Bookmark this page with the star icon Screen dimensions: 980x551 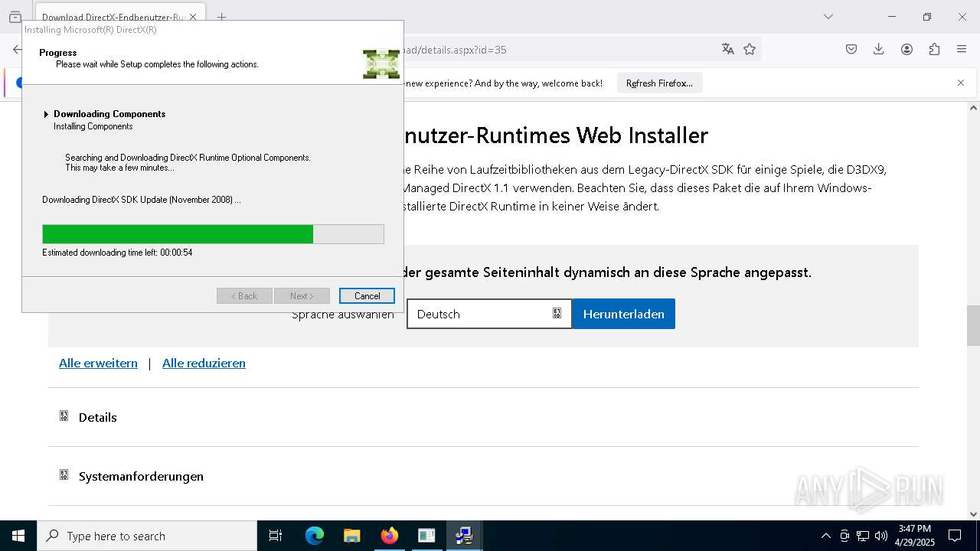pos(750,50)
